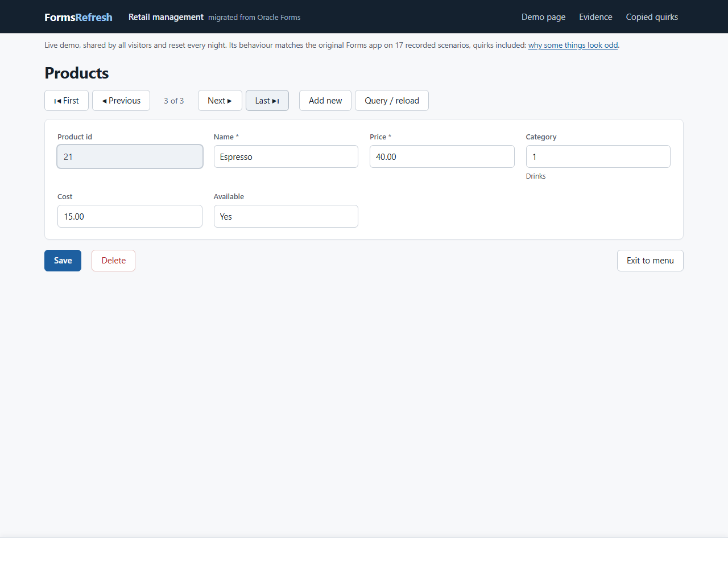
Task: Click Exit to menu button
Action: pyautogui.click(x=650, y=261)
